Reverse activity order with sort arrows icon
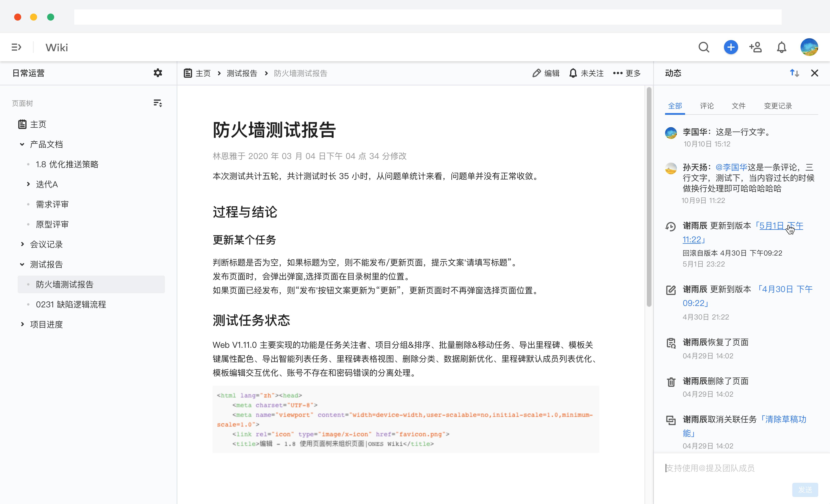Viewport: 830px width, 504px height. point(794,73)
